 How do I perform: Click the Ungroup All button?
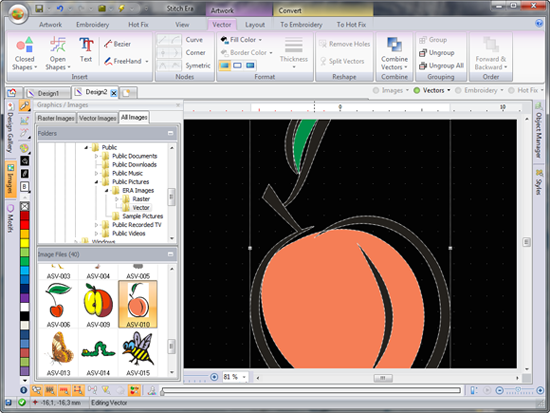[441, 66]
